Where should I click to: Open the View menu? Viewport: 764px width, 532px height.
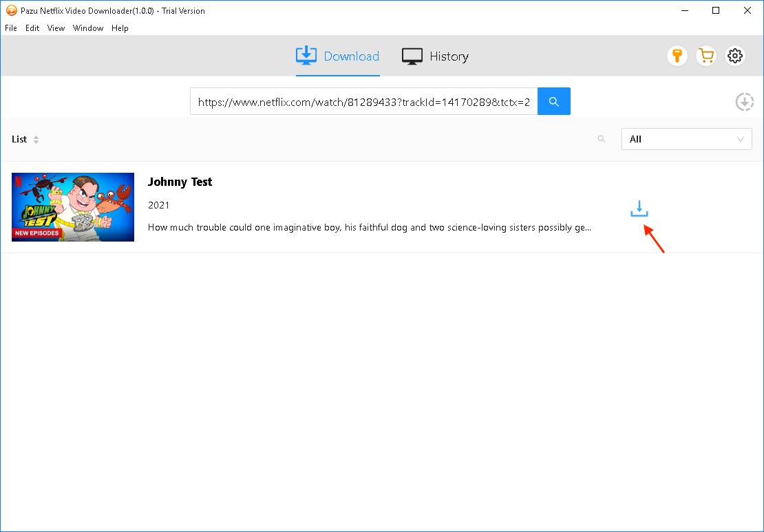pos(56,28)
